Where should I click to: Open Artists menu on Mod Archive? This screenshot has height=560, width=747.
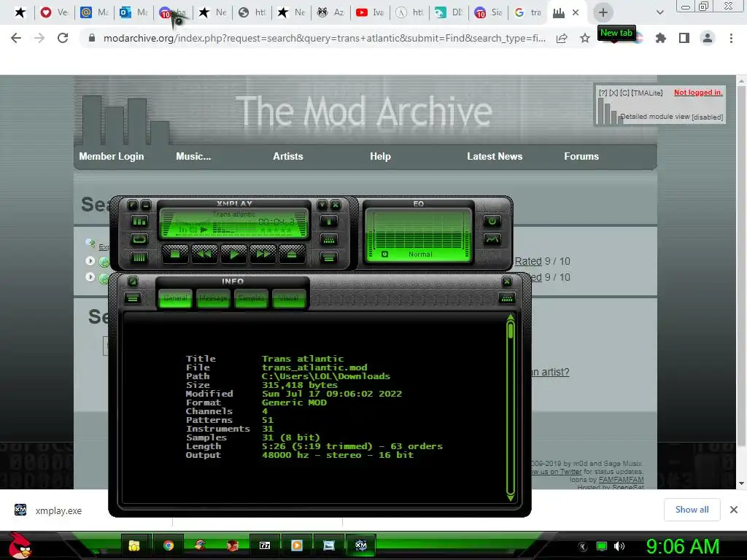tap(287, 156)
